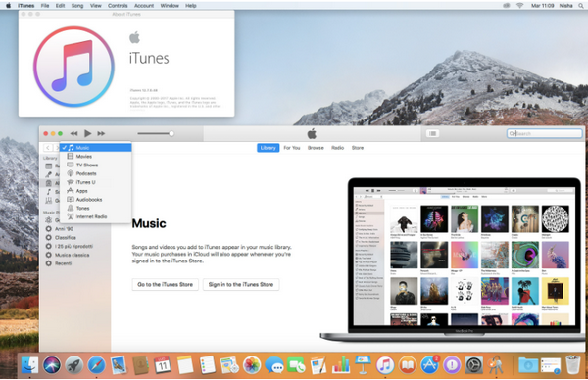
Task: Click the Recently Added calendar icon in sidebar
Action: 49,166
